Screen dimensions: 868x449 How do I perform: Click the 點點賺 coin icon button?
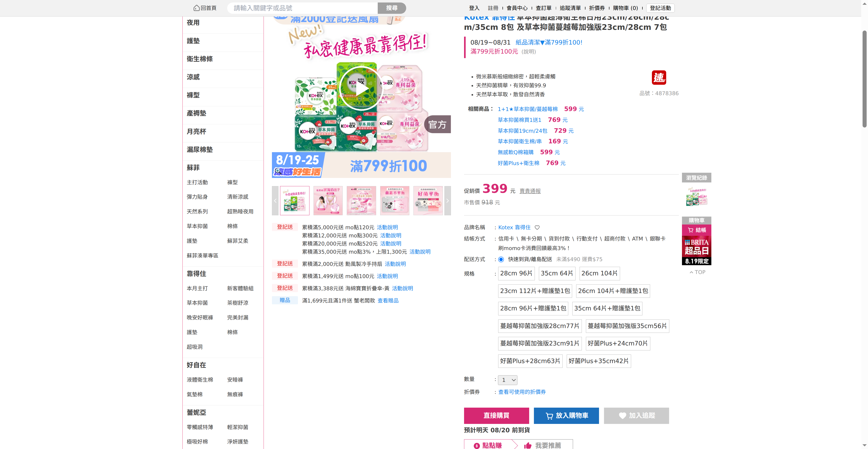coord(488,445)
